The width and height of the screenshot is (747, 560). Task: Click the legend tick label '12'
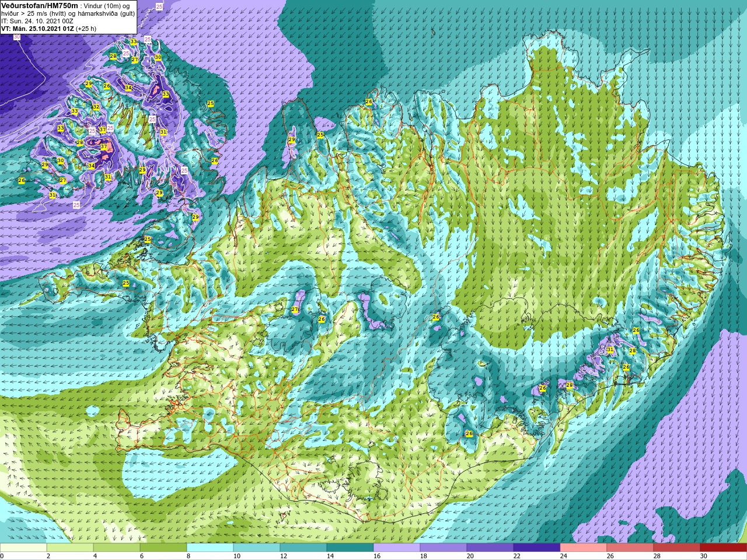pos(283,556)
